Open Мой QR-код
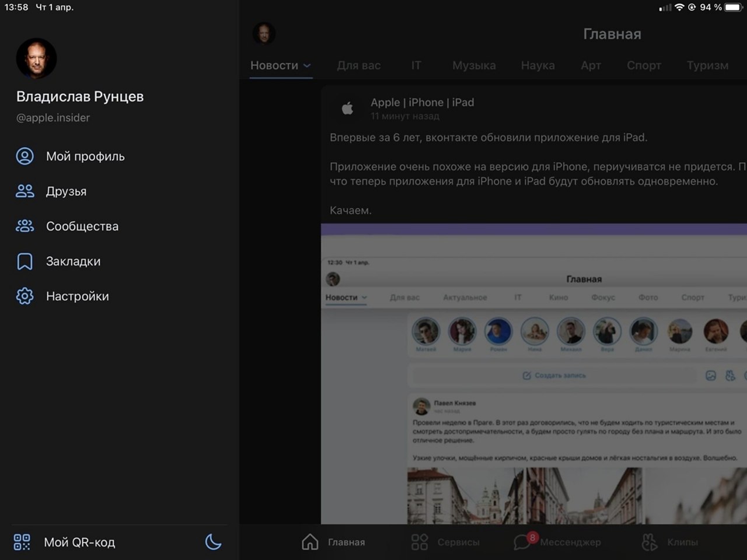This screenshot has width=747, height=560. coord(79,542)
